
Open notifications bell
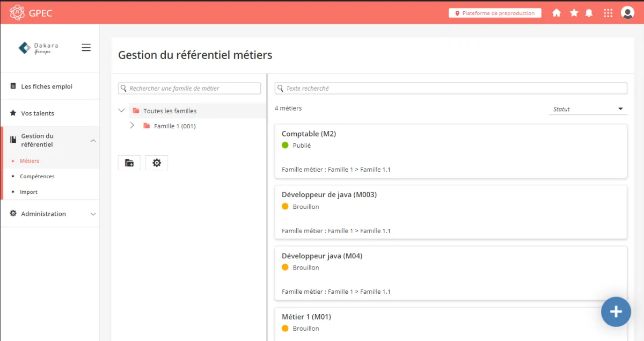click(x=589, y=13)
